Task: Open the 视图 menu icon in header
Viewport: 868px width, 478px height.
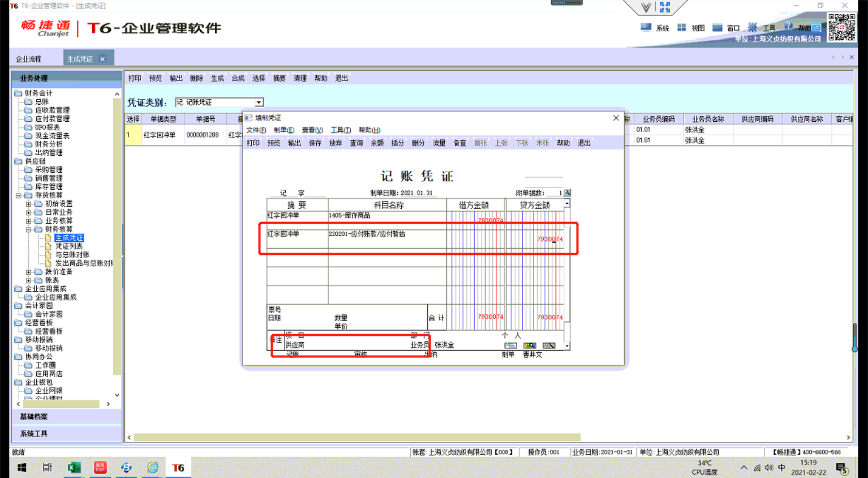Action: point(681,27)
